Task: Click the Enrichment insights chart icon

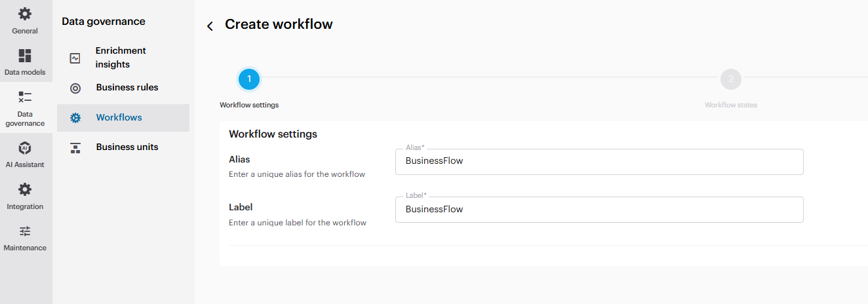Action: (75, 58)
